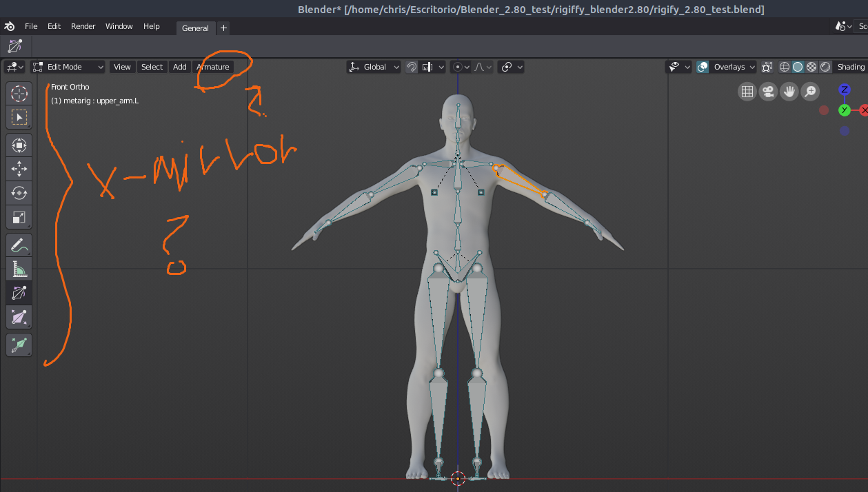This screenshot has height=492, width=868.
Task: Switch to solid shading mode
Action: pos(798,67)
